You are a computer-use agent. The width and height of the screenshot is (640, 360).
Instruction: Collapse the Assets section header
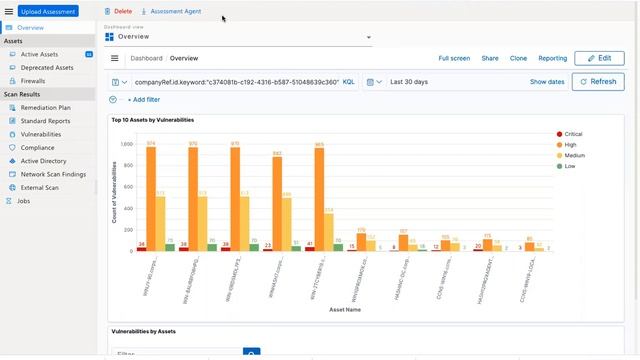(48, 41)
